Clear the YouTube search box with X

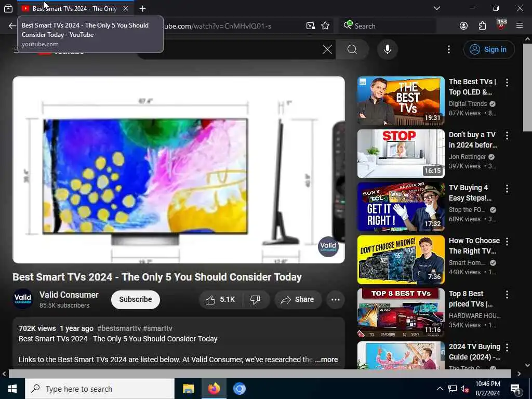pyautogui.click(x=327, y=49)
